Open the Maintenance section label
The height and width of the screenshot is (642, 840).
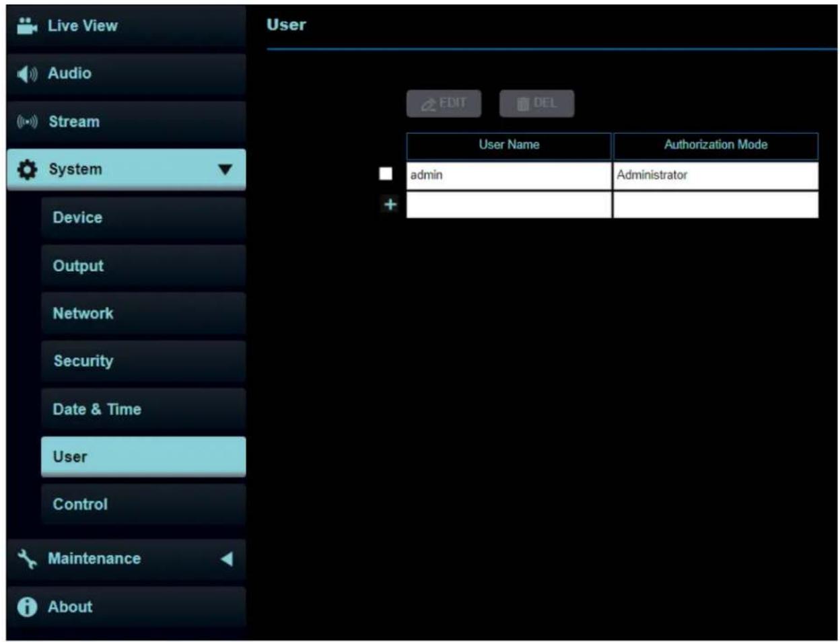(94, 559)
